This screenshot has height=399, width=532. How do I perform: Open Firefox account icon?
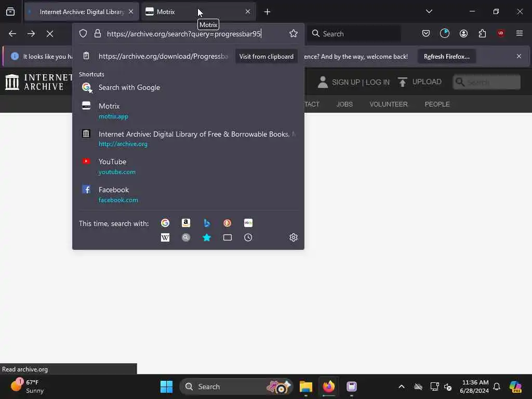pyautogui.click(x=463, y=33)
